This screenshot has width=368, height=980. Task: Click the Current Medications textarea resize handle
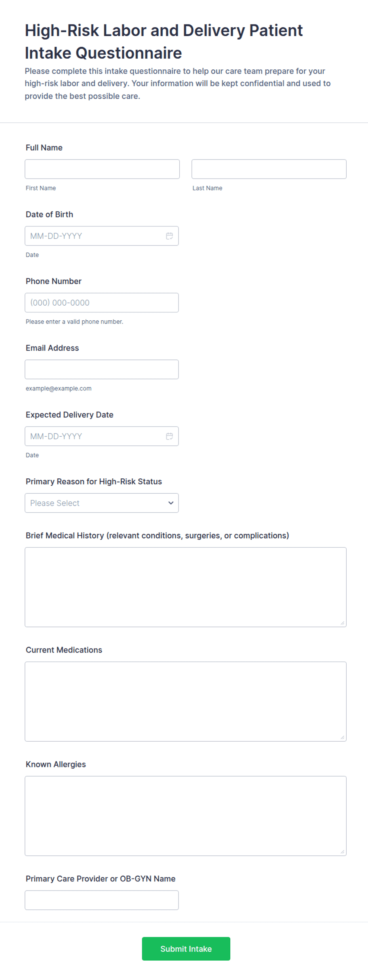pos(342,737)
